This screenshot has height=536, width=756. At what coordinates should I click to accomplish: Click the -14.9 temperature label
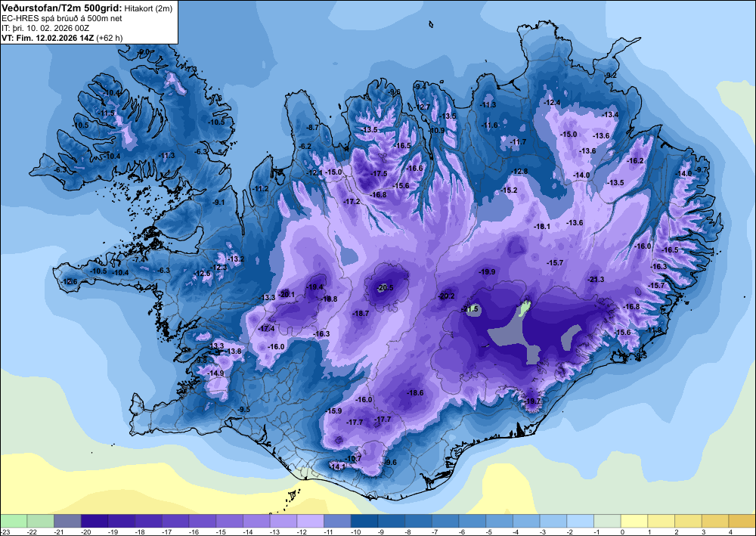point(215,373)
